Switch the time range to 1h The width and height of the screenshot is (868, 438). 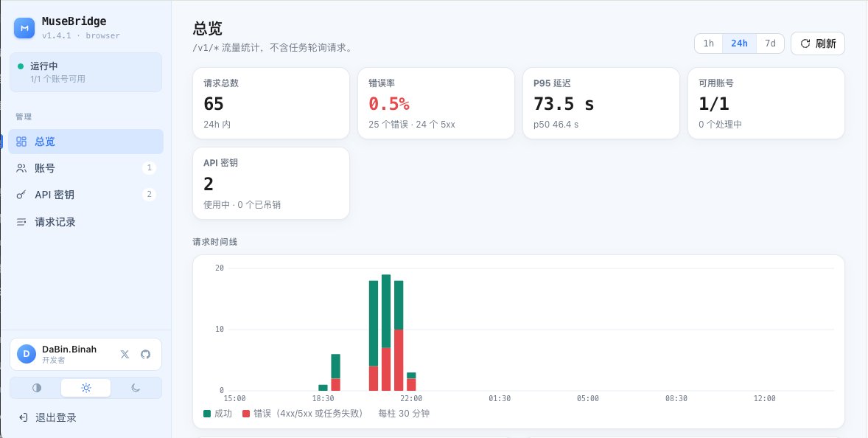pyautogui.click(x=709, y=44)
